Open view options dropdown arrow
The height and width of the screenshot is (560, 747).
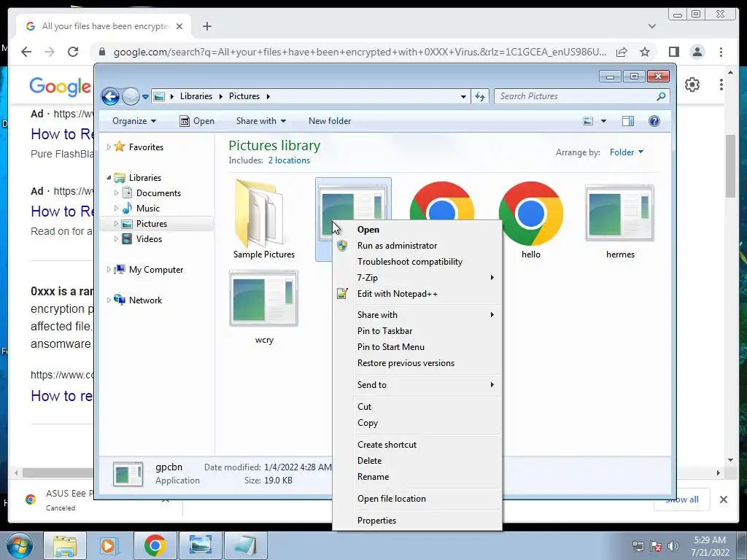pyautogui.click(x=603, y=121)
